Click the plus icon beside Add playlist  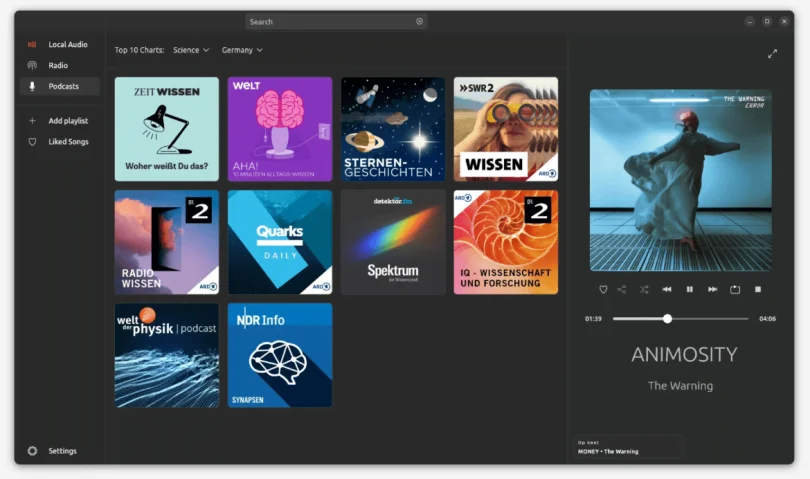pyautogui.click(x=32, y=120)
